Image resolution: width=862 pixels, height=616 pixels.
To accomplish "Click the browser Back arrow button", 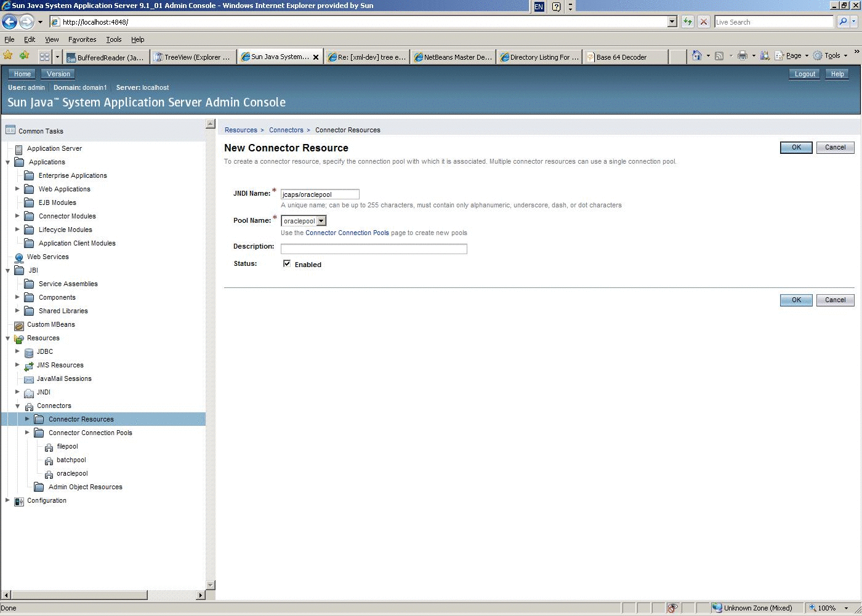I will click(x=10, y=22).
